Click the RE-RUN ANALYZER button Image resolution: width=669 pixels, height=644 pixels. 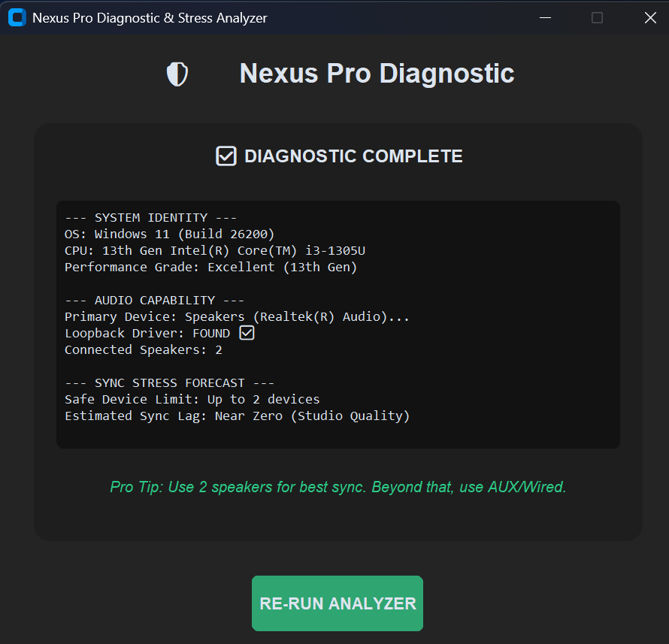(x=337, y=603)
